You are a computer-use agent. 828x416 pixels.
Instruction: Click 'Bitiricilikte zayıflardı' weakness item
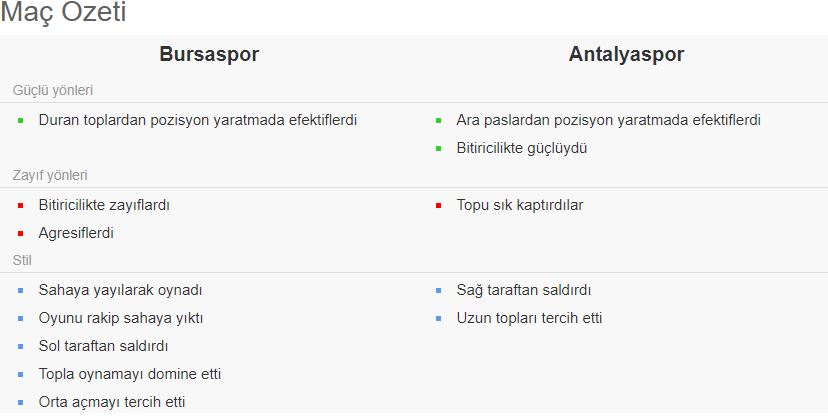(105, 205)
